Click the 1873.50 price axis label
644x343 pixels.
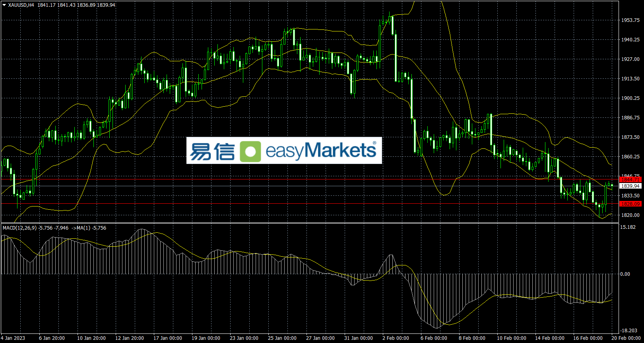coord(630,137)
